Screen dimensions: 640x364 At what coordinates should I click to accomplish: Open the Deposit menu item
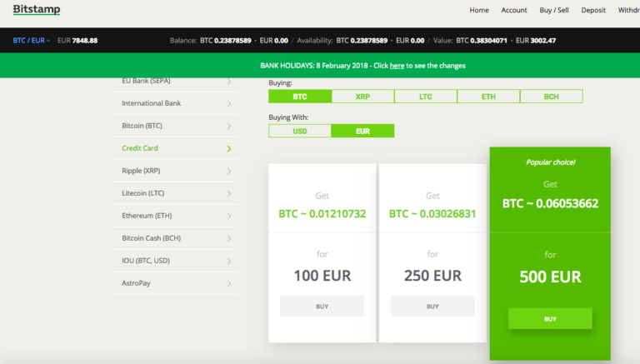coord(593,10)
